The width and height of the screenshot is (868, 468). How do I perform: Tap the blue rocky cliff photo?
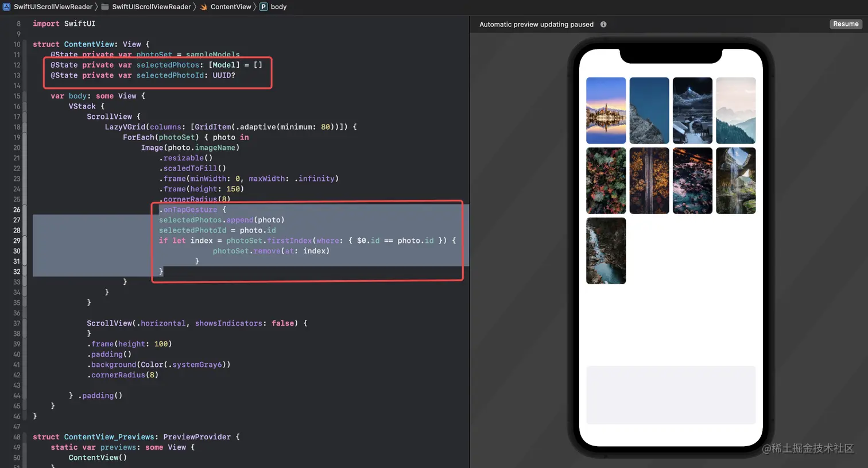(x=649, y=110)
